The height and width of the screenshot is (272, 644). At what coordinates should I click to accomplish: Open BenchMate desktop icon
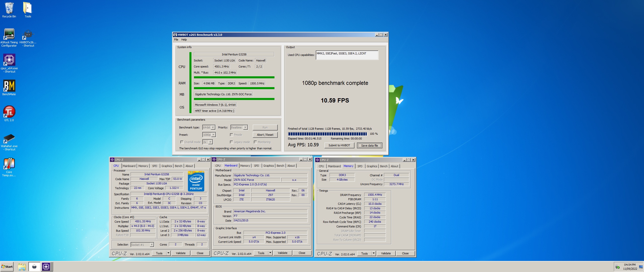9,88
